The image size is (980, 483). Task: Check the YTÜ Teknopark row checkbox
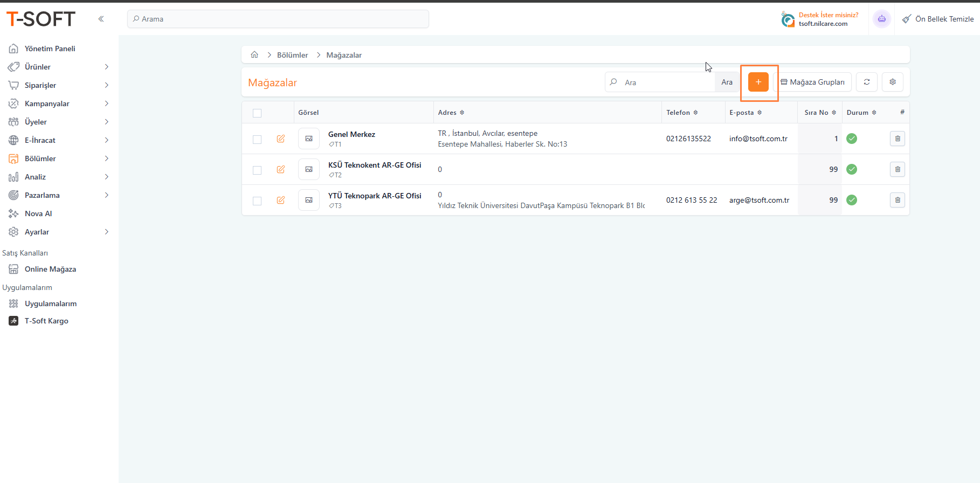pos(257,201)
